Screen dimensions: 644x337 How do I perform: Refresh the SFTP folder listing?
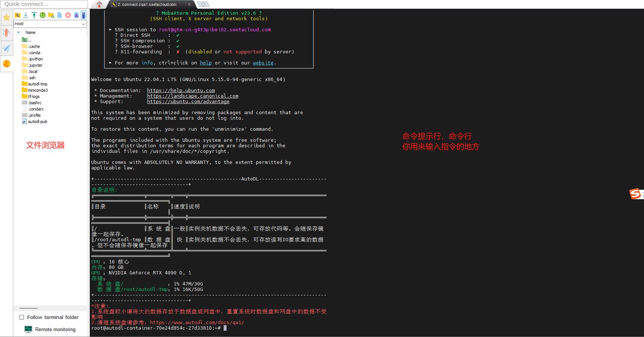[x=43, y=15]
